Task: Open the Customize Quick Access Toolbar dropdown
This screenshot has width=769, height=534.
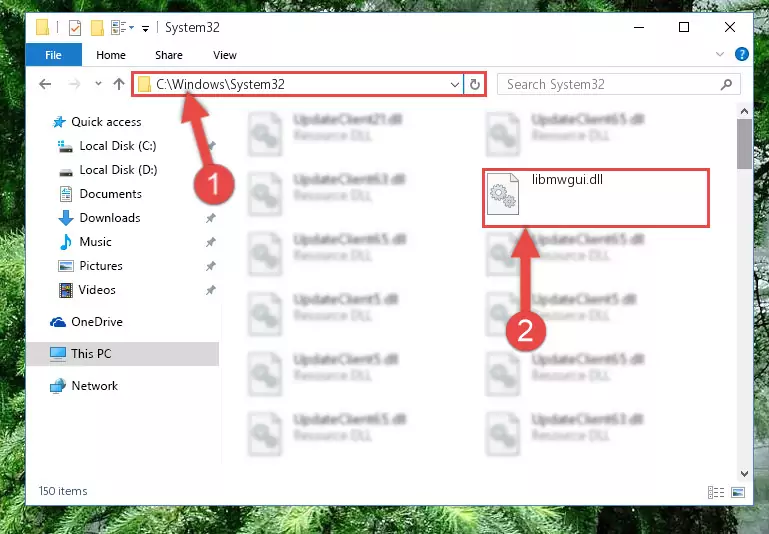Action: pos(145,29)
